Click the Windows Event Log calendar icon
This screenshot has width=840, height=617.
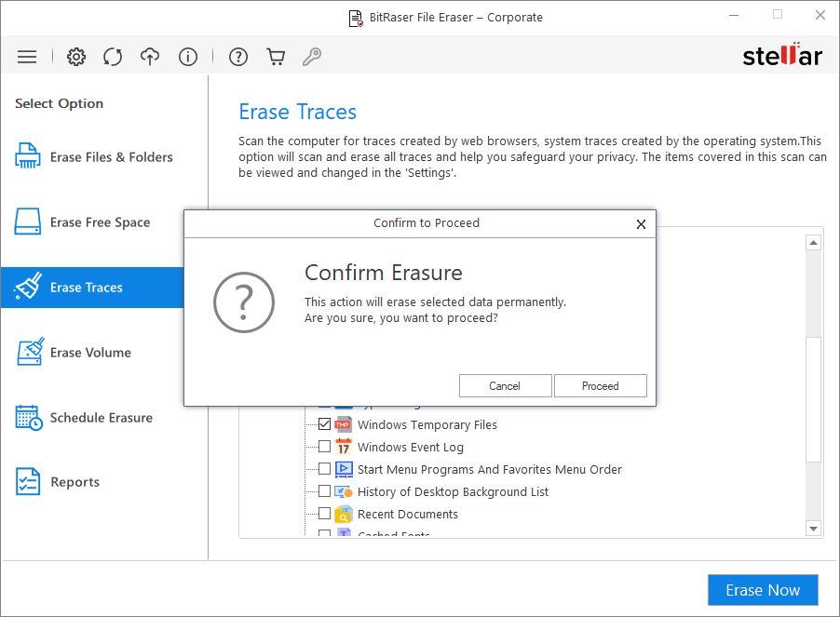(344, 447)
